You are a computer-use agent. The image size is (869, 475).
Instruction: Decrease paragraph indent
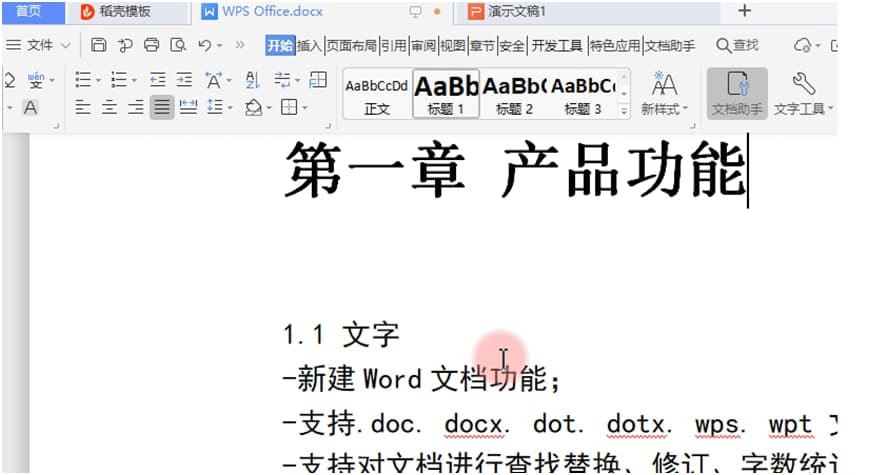point(158,80)
